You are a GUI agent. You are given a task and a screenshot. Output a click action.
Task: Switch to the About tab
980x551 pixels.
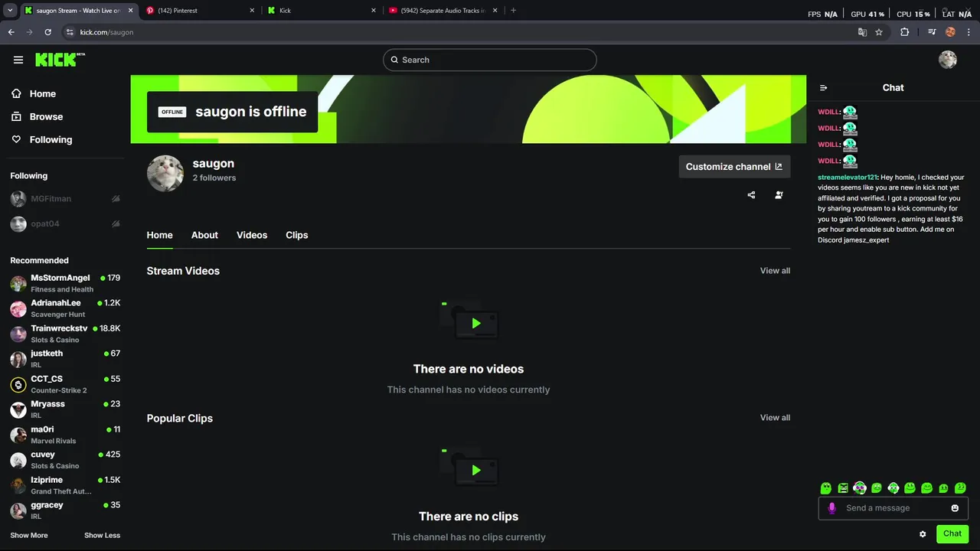pos(204,235)
